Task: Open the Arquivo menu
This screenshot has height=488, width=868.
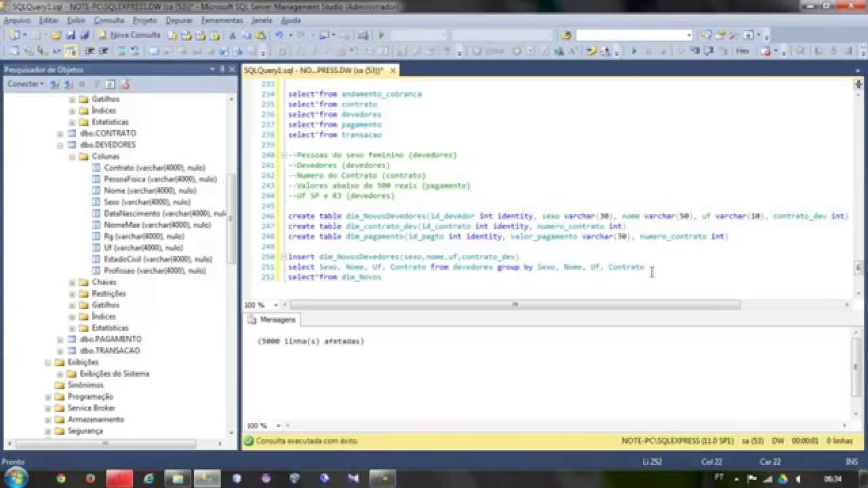Action: (x=17, y=20)
